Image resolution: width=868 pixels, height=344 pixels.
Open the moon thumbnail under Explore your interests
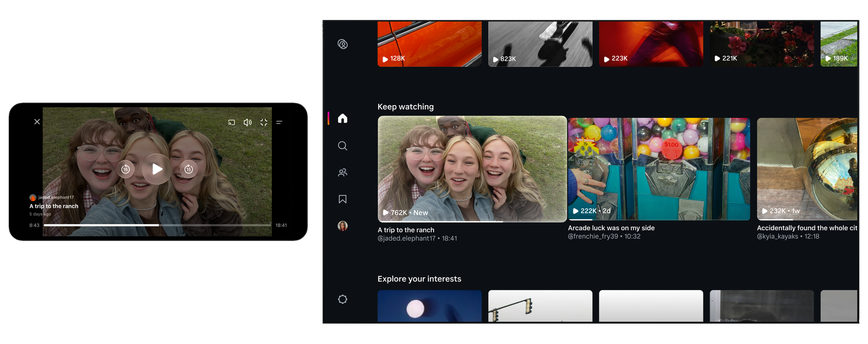pyautogui.click(x=430, y=306)
